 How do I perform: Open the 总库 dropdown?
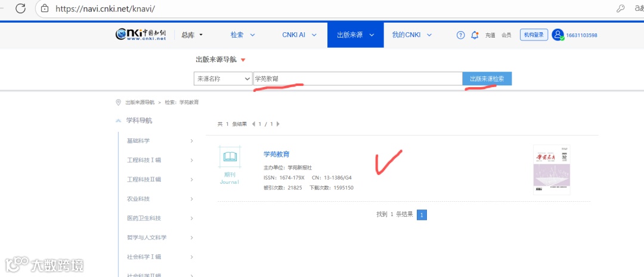tap(192, 35)
